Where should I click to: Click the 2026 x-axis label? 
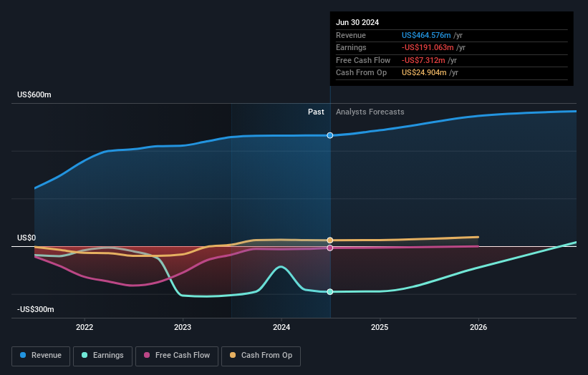coord(478,327)
